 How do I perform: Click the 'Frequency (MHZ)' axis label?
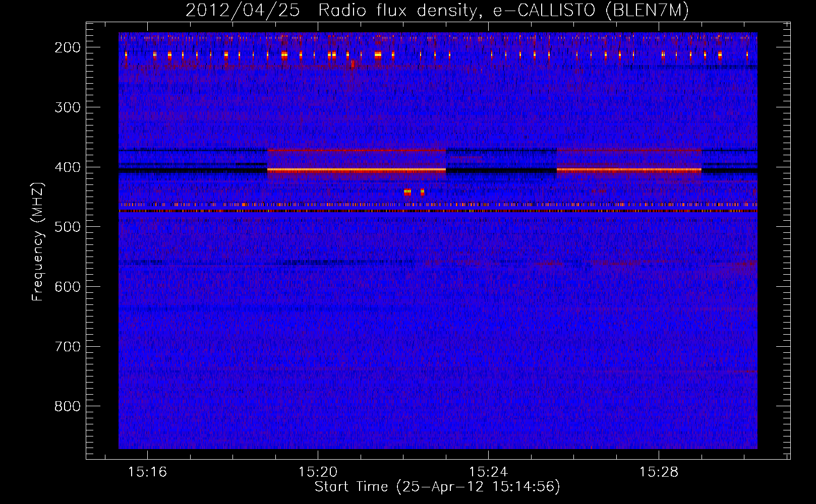[38, 242]
